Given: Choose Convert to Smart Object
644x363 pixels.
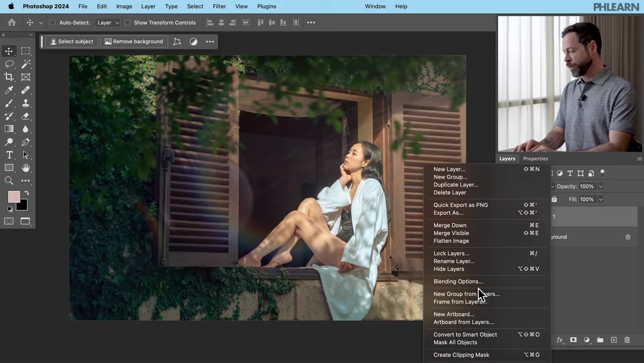Looking at the screenshot, I should pos(465,335).
